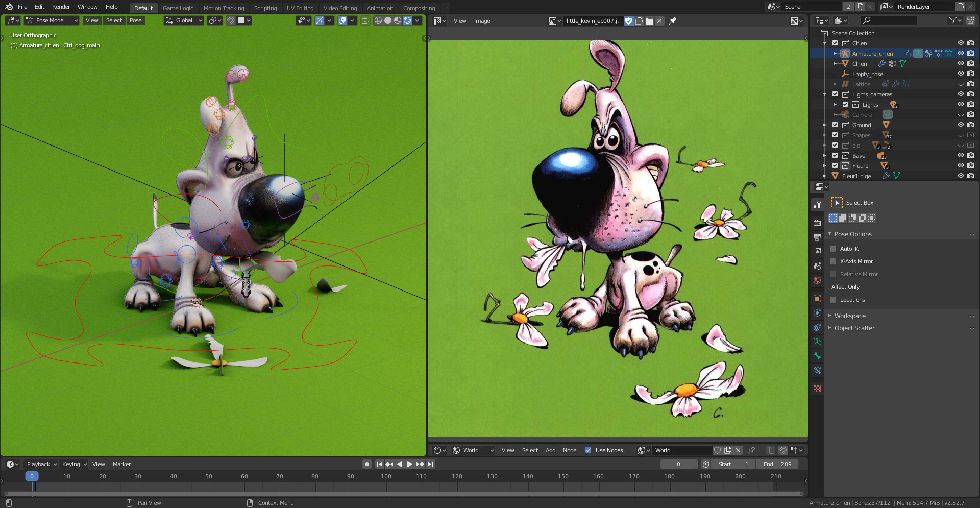Viewport: 980px width, 508px height.
Task: Enable the Auto IK checkbox
Action: point(833,249)
